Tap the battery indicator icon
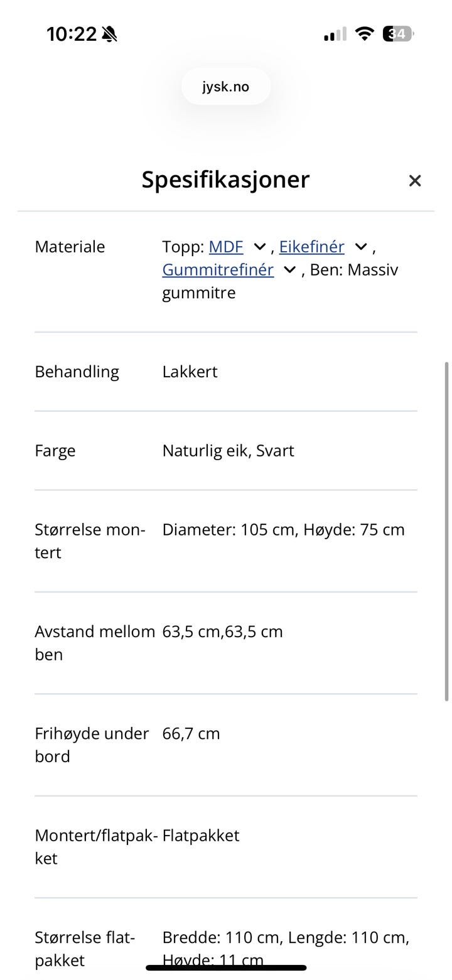 point(398,34)
